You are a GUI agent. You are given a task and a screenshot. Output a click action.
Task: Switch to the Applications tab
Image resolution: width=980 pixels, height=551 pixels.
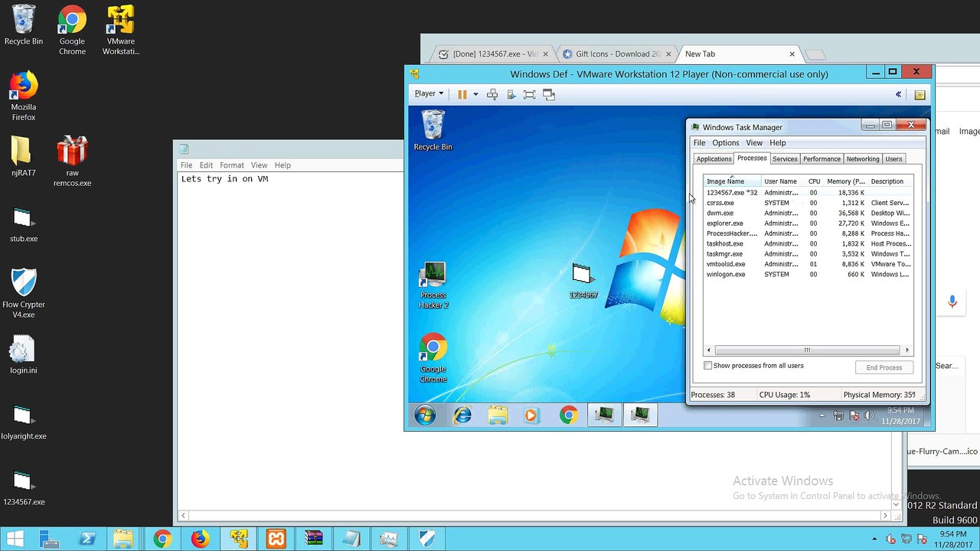point(714,159)
